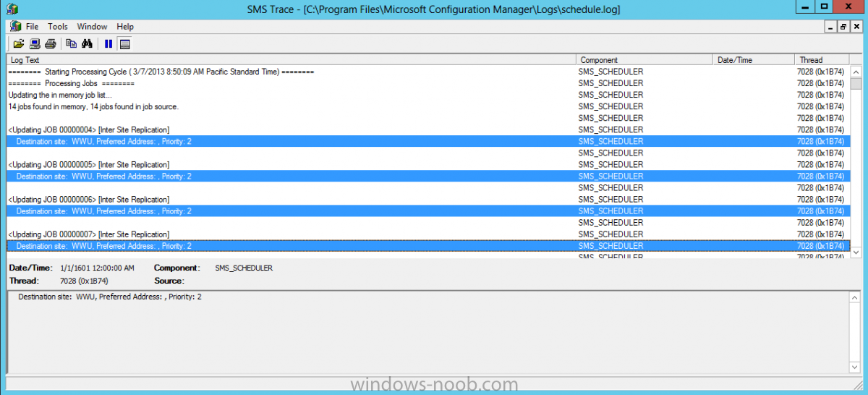Select Destination site line below JOB 00000007
Viewport: 868px width, 395px height.
428,246
